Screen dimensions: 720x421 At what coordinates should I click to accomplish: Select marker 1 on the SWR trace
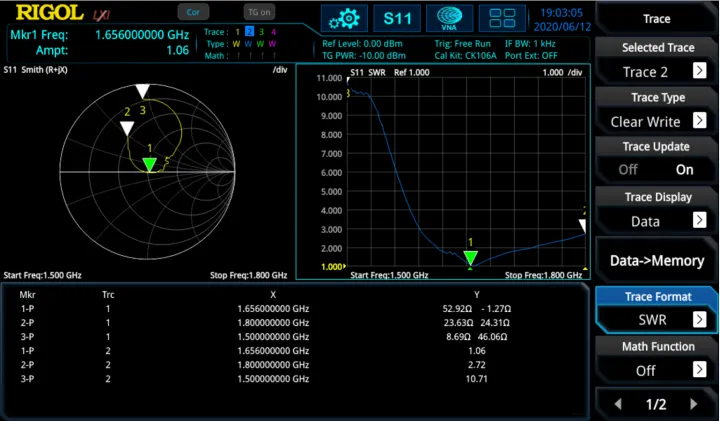470,258
